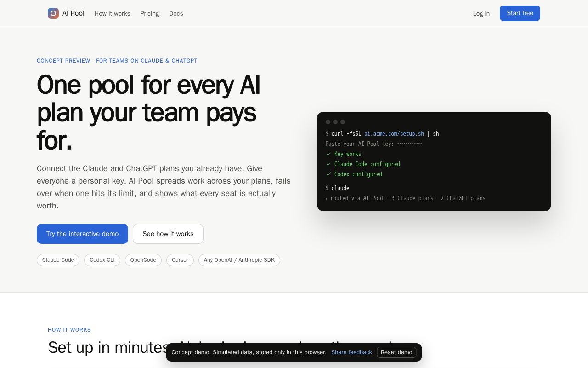
Task: Click the 'HOW IT WORKS' section label
Action: 69,330
